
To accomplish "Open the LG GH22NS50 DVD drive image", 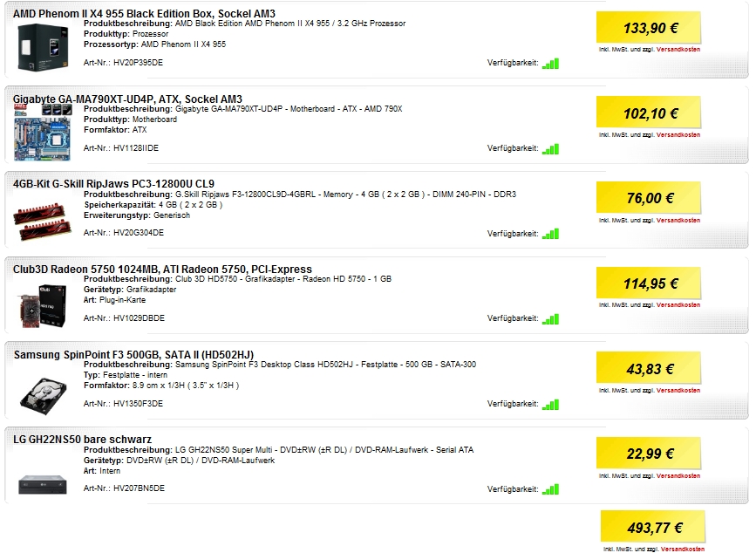I will pos(43,484).
